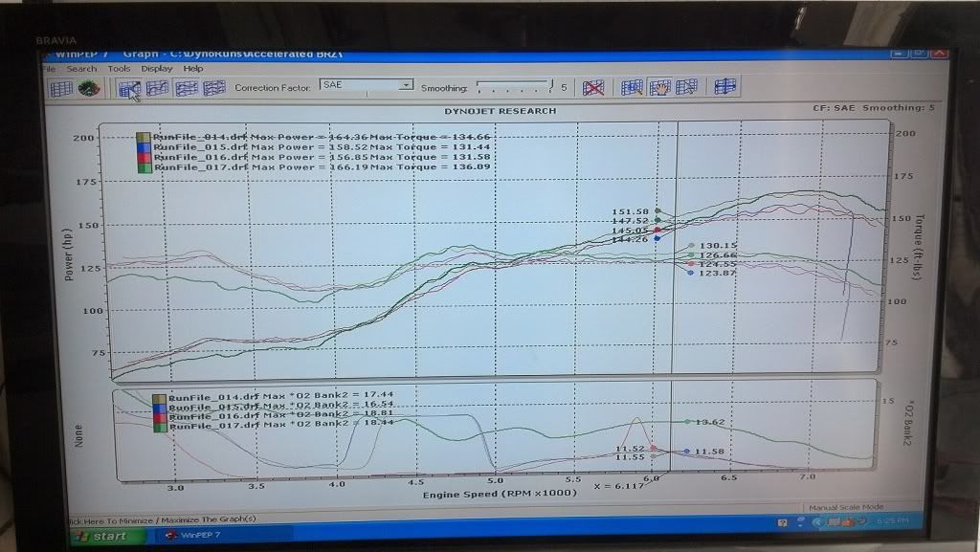
Task: Click the leftmost grid table toolbar icon
Action: (x=61, y=88)
